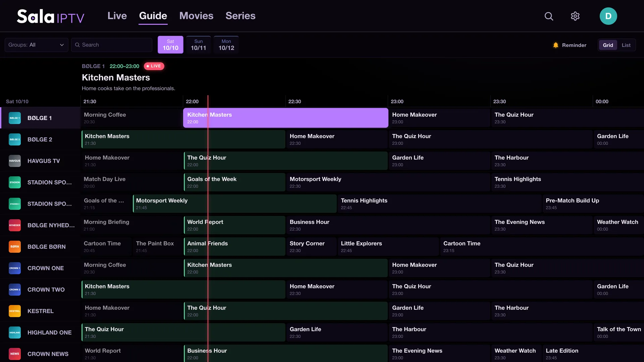
Task: Open the search icon in top bar
Action: pyautogui.click(x=549, y=16)
